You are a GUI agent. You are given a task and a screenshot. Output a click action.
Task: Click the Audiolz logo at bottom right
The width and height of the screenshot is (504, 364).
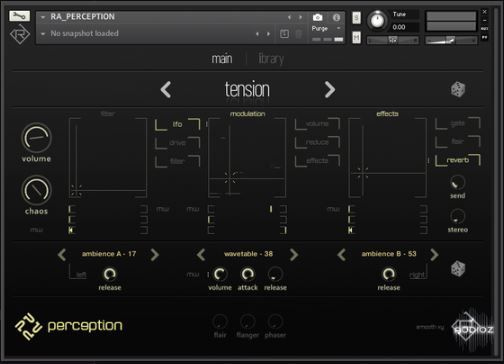(x=473, y=330)
